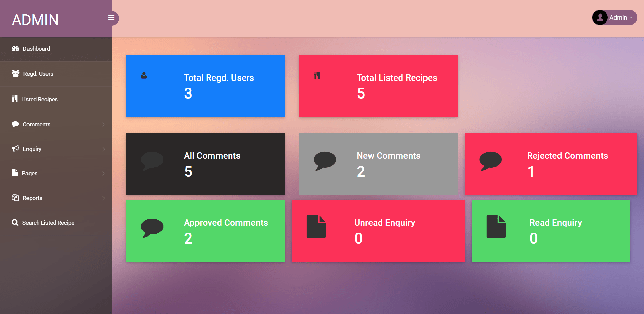The width and height of the screenshot is (644, 314).
Task: Click the Comments speech bubble sidebar icon
Action: pyautogui.click(x=15, y=124)
